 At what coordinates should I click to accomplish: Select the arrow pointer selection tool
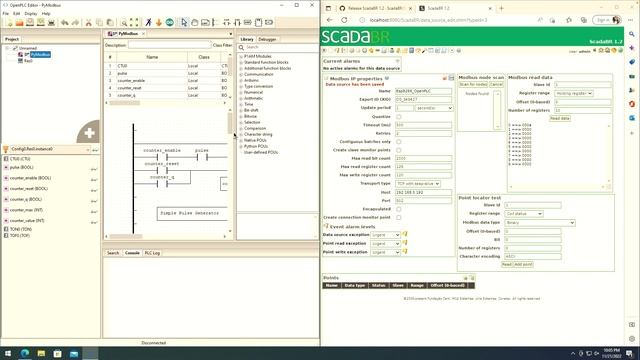184,22
